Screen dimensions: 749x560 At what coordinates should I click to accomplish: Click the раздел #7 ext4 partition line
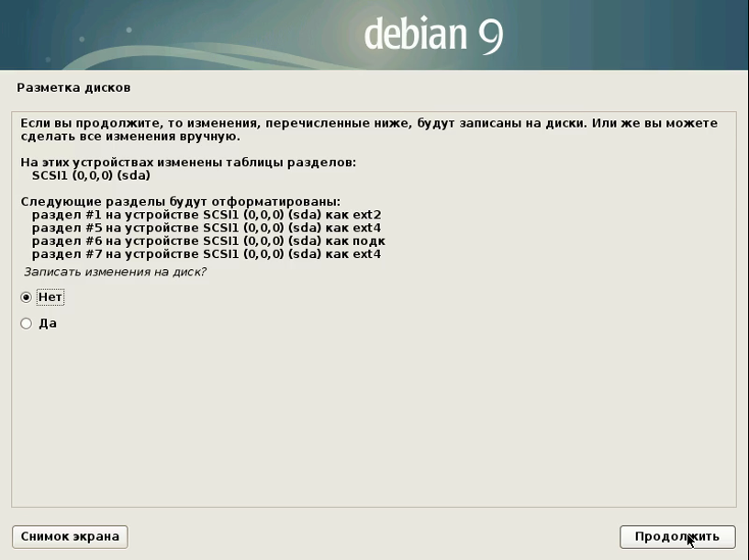[x=206, y=253]
